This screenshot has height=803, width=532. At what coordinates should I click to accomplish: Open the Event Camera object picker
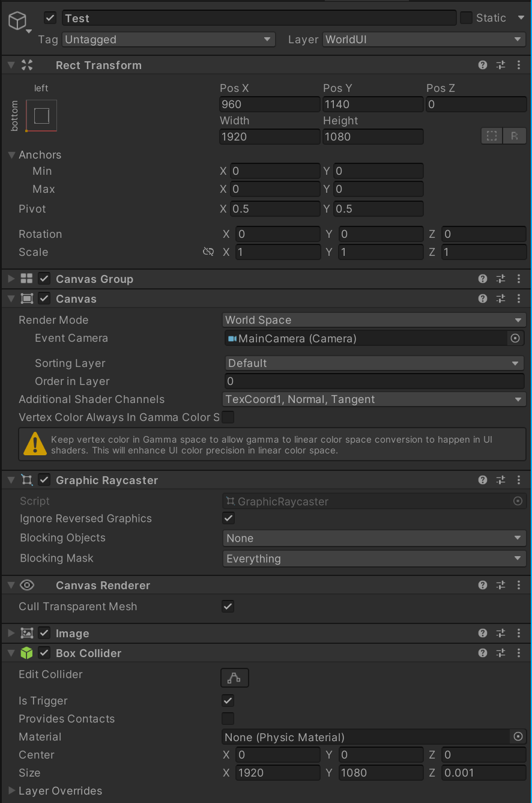tap(515, 338)
